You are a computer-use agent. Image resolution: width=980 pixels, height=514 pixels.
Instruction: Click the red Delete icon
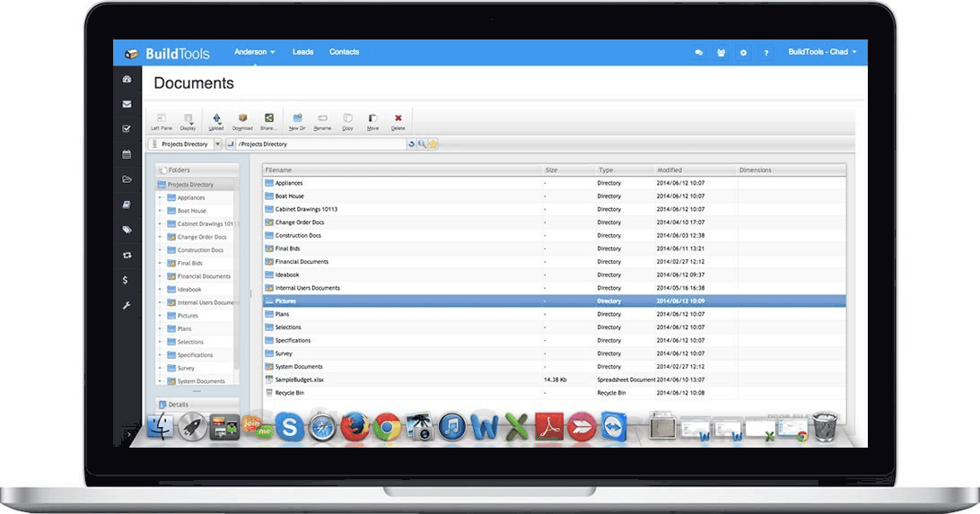point(398,118)
